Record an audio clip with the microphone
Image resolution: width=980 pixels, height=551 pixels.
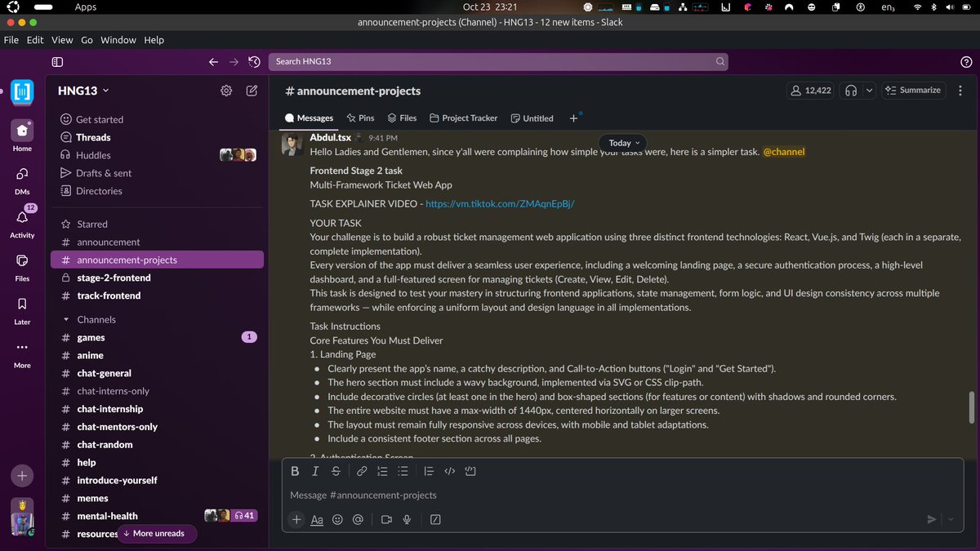point(407,519)
